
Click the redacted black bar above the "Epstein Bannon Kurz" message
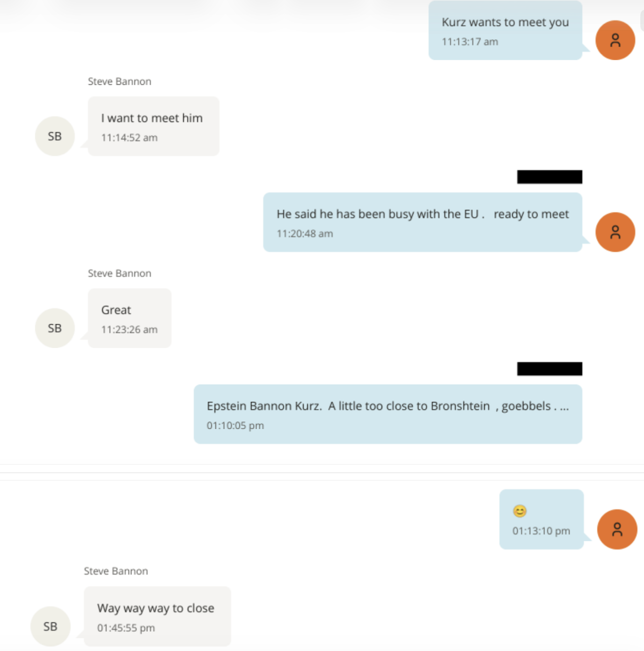point(549,369)
